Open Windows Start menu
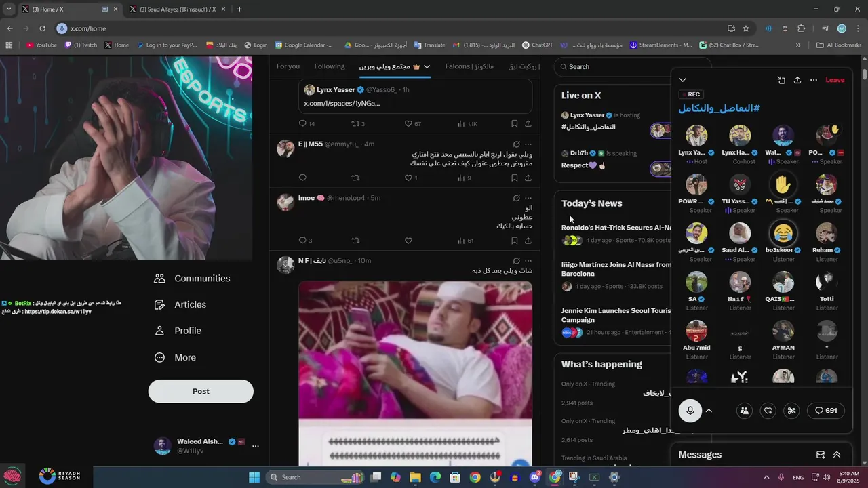This screenshot has width=868, height=488. (254, 477)
